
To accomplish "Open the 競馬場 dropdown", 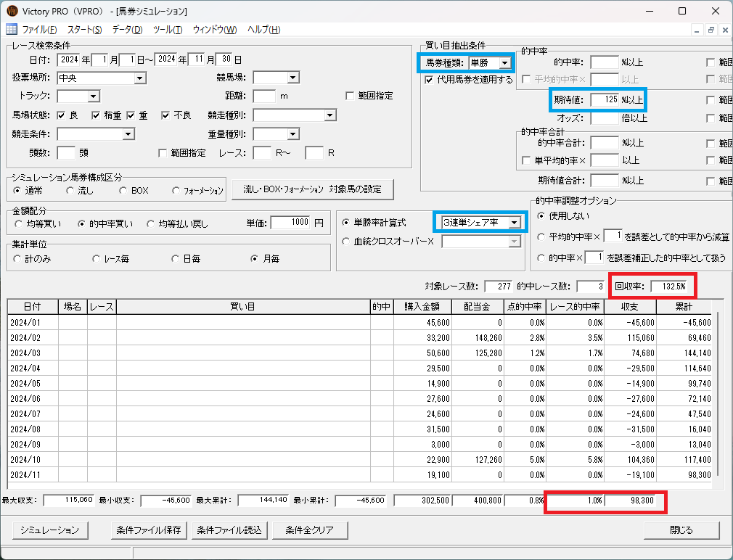I will point(293,78).
